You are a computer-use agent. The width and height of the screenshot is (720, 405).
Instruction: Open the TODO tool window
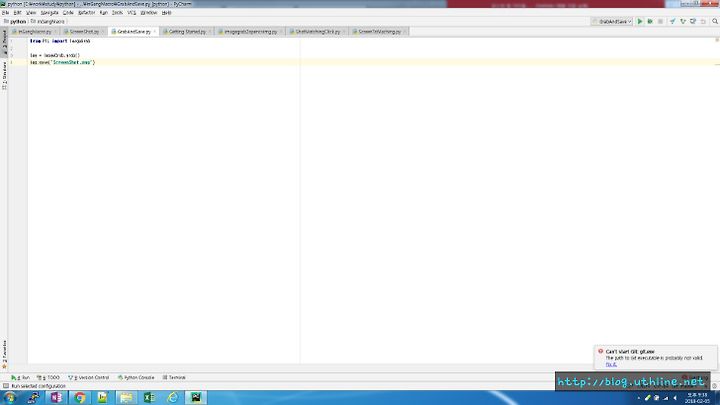pyautogui.click(x=49, y=377)
